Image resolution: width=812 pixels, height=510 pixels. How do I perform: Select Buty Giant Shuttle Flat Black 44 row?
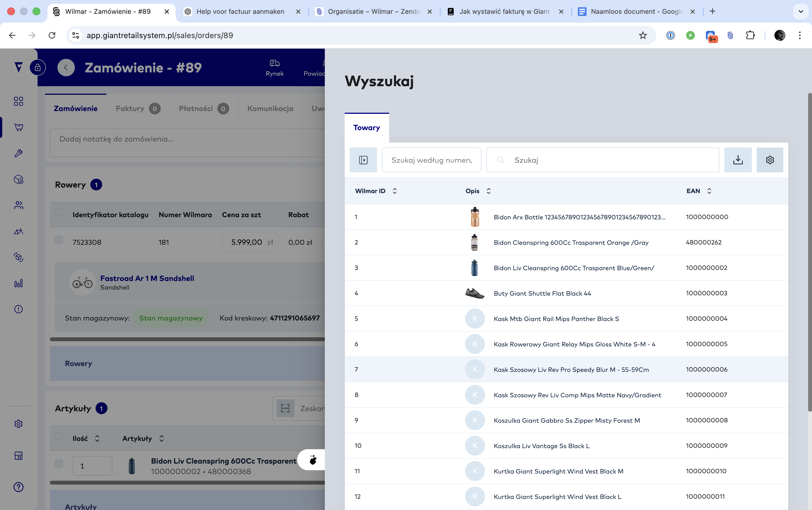[x=542, y=293]
